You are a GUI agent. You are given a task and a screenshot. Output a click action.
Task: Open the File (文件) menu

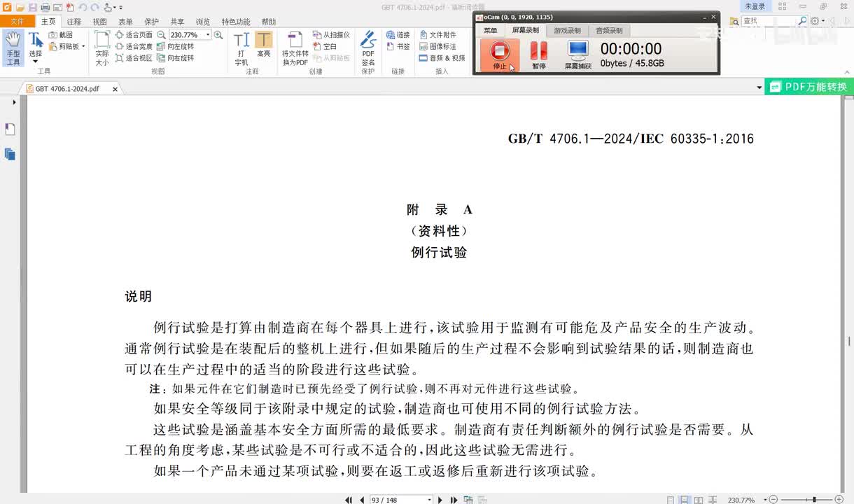tap(17, 22)
